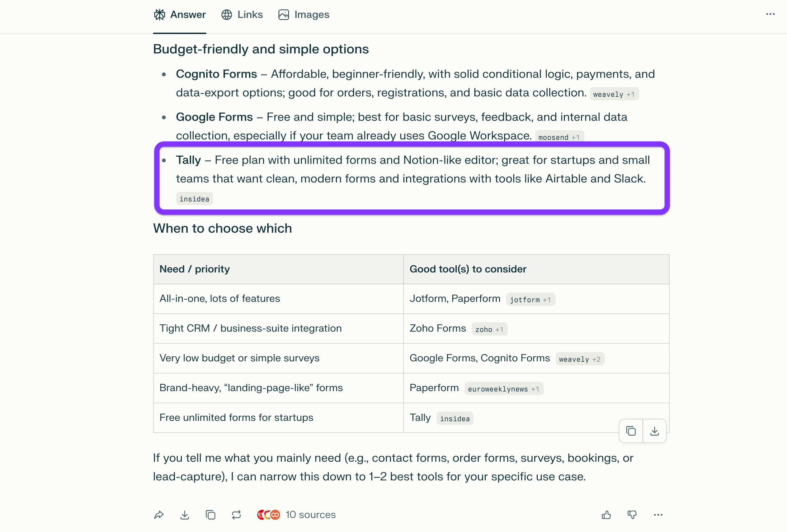787x532 pixels.
Task: Give the answer a thumbs up
Action: click(x=606, y=515)
